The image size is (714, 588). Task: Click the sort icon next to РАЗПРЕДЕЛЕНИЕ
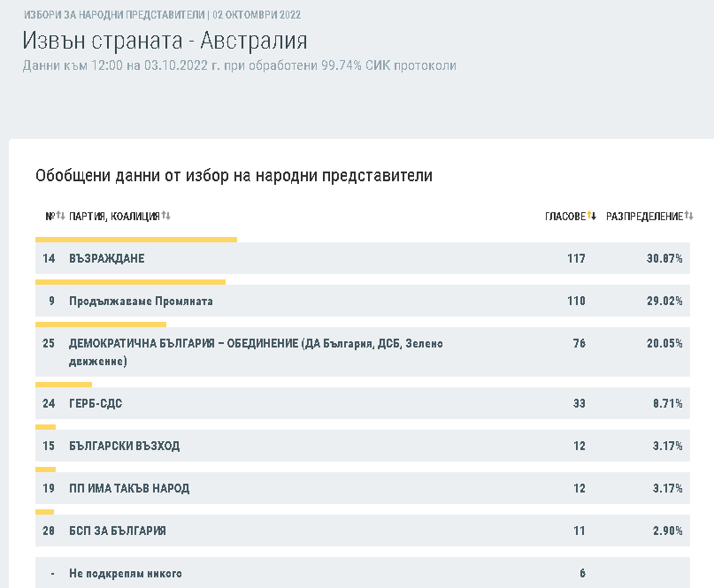click(x=689, y=217)
